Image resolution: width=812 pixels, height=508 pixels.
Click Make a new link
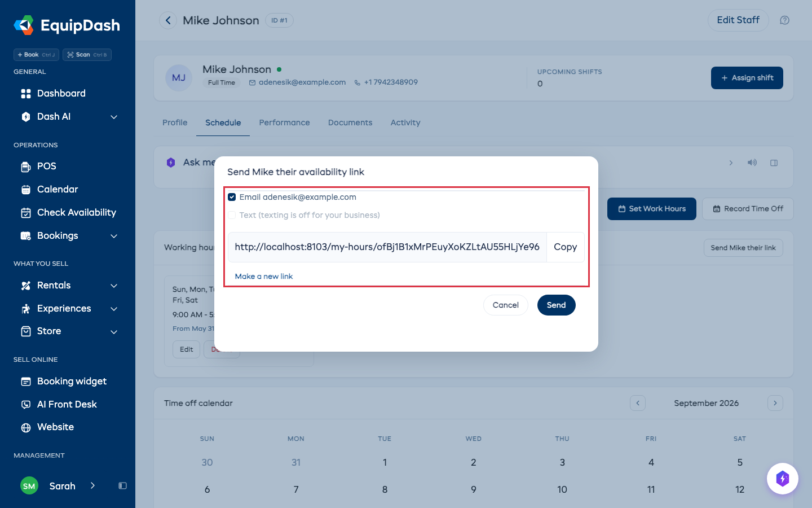point(264,277)
